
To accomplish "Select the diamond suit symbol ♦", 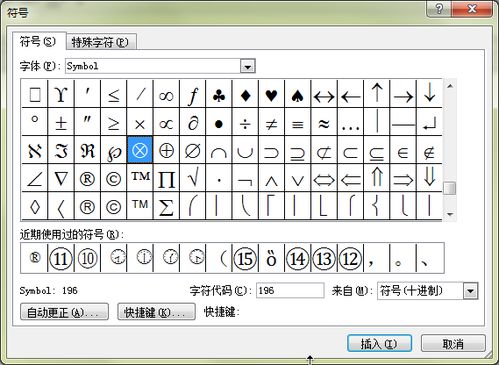I will point(245,94).
